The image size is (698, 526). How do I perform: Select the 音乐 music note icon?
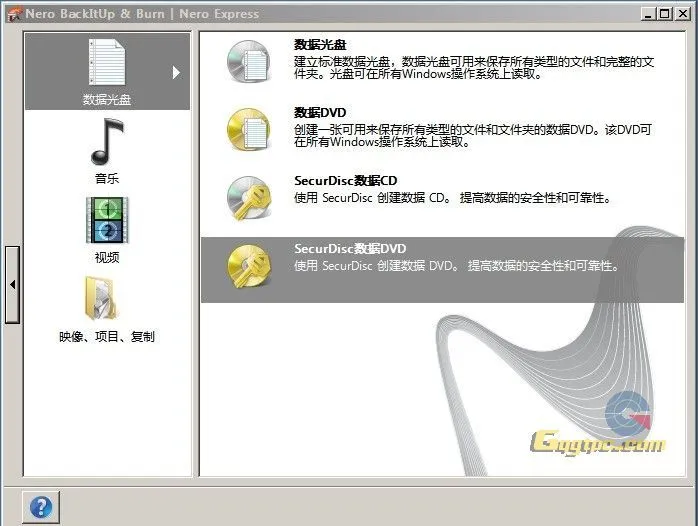(x=107, y=141)
